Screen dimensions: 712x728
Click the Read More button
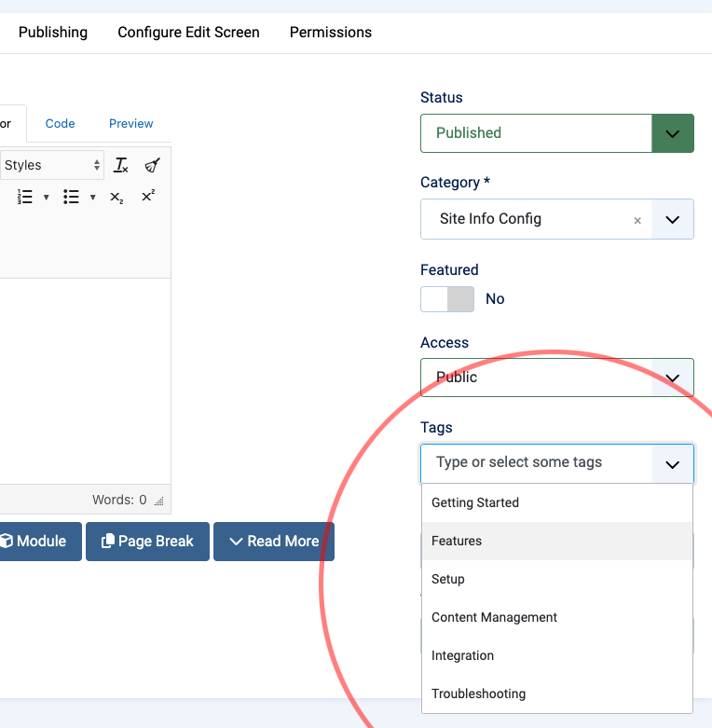273,542
